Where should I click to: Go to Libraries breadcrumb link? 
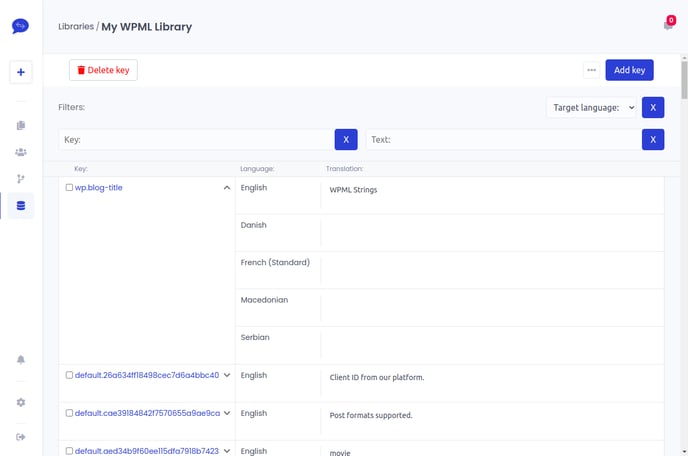pos(76,26)
